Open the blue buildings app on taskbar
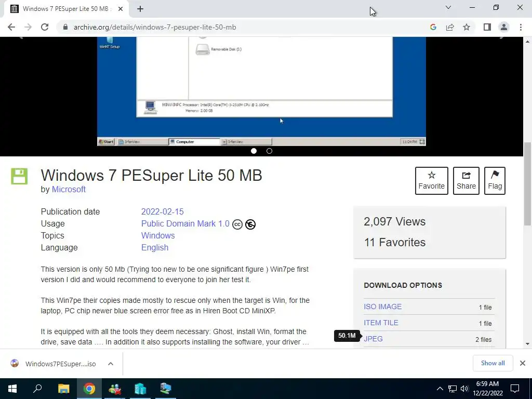This screenshot has width=532, height=399. [140, 389]
